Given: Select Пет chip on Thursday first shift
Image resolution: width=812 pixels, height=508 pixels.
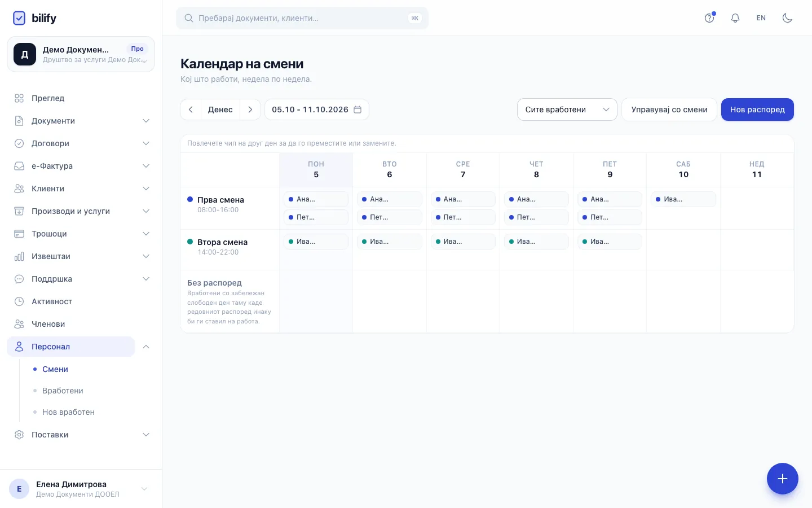Looking at the screenshot, I should (536, 217).
